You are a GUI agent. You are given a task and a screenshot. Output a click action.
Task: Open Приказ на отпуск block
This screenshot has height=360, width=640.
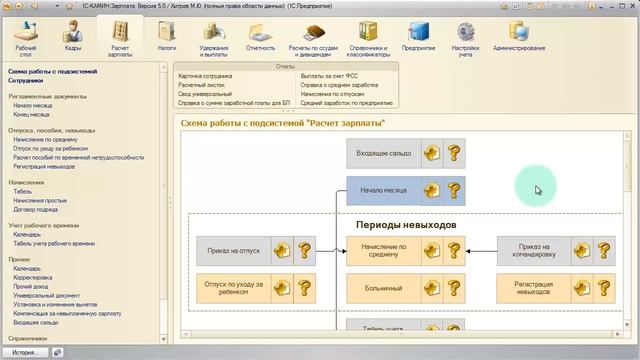[x=233, y=251]
